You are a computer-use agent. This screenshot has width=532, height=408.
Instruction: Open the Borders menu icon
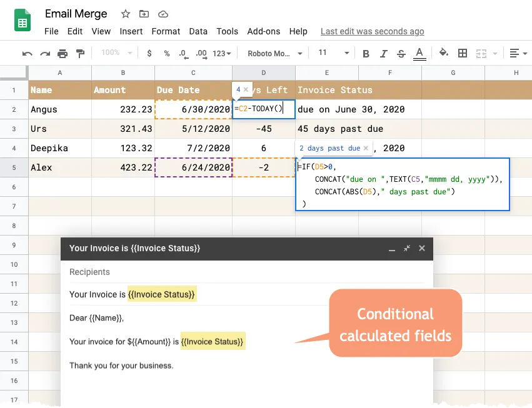[x=462, y=53]
